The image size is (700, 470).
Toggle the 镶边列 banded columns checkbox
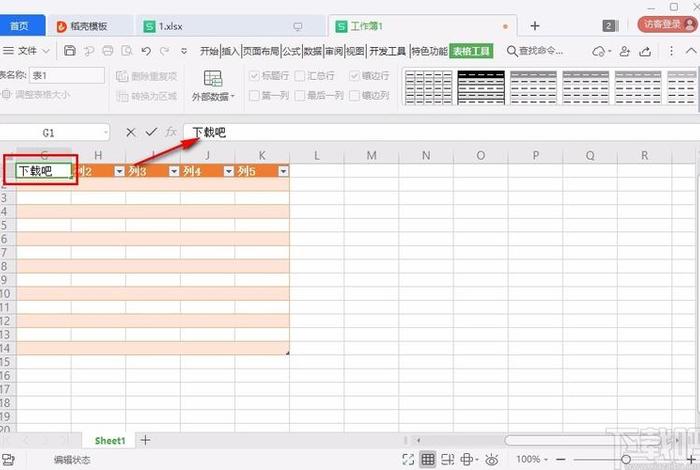(354, 95)
